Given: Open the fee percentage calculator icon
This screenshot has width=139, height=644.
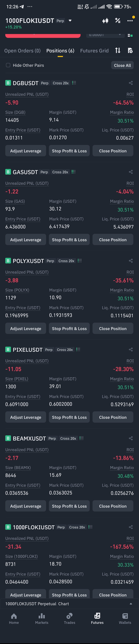Looking at the screenshot, I should pos(118,21).
